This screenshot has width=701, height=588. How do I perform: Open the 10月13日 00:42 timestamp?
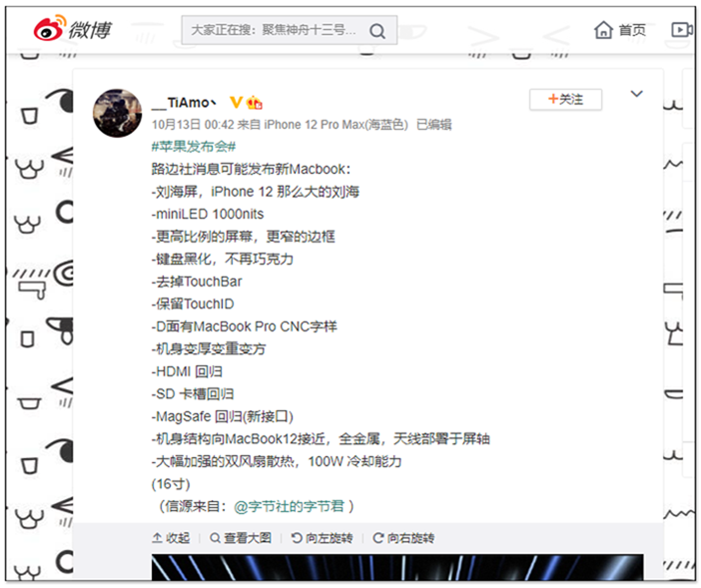[193, 124]
